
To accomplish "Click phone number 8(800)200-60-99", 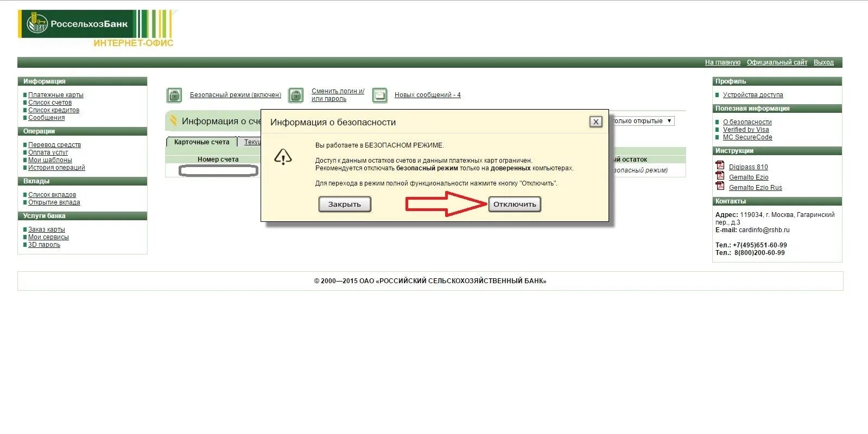I will click(759, 253).
